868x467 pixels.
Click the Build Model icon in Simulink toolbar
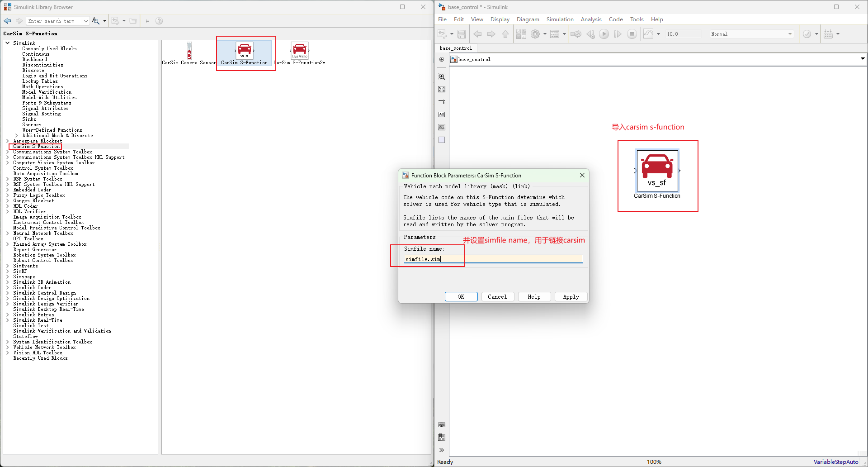coord(828,34)
